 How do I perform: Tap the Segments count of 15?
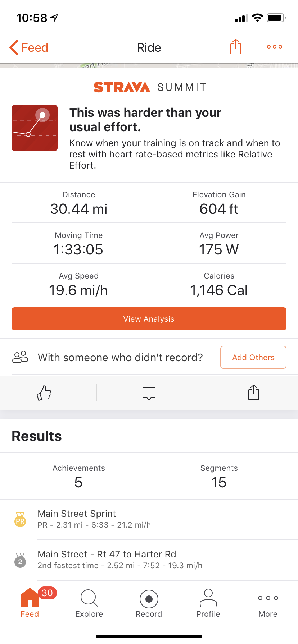219,482
